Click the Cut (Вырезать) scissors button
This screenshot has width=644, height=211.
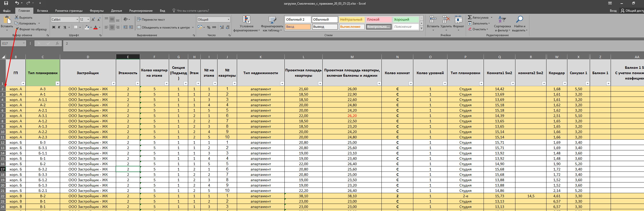click(24, 18)
